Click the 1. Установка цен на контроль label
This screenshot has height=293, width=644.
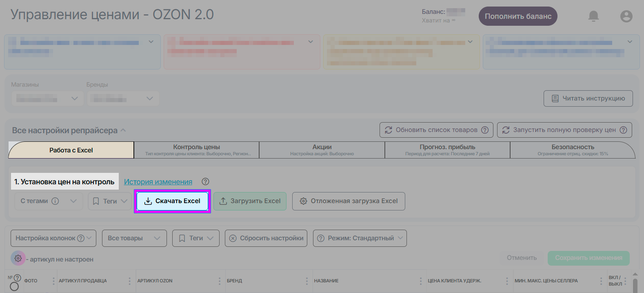(64, 182)
